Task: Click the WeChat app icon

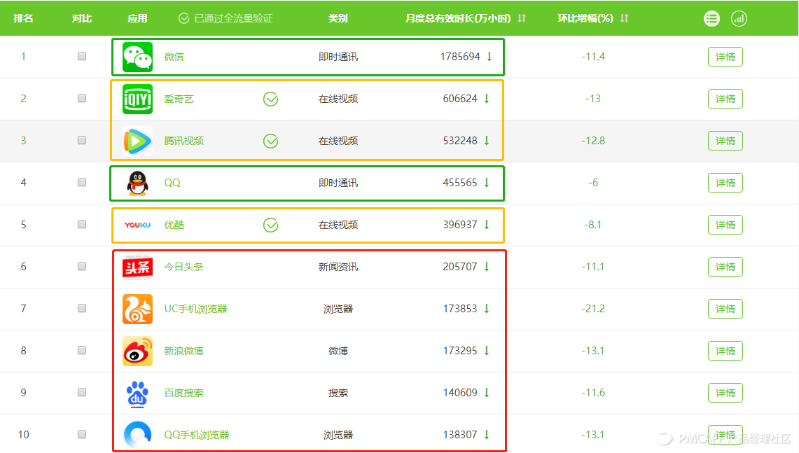Action: (x=138, y=57)
